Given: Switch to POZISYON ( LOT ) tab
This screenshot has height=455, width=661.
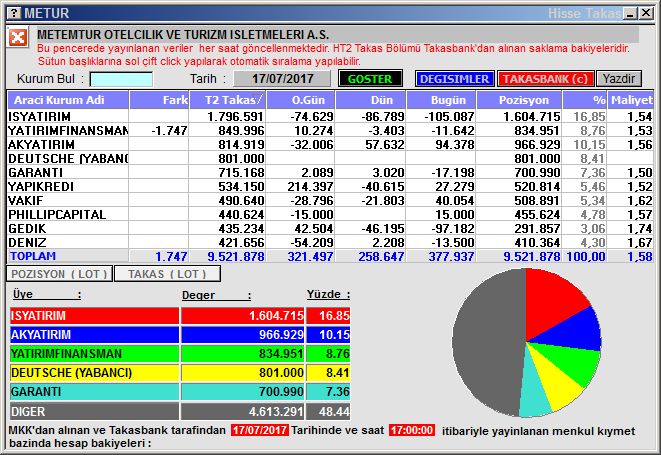Looking at the screenshot, I should pos(58,274).
